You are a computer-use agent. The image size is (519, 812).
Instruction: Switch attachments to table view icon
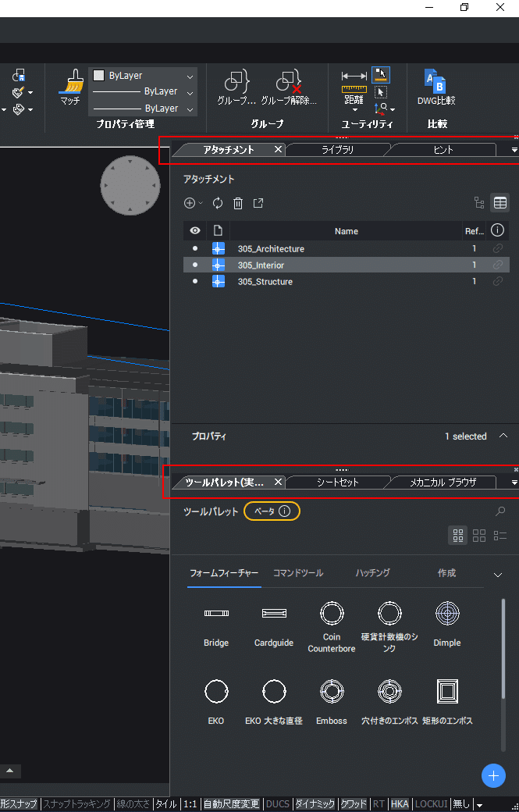499,202
